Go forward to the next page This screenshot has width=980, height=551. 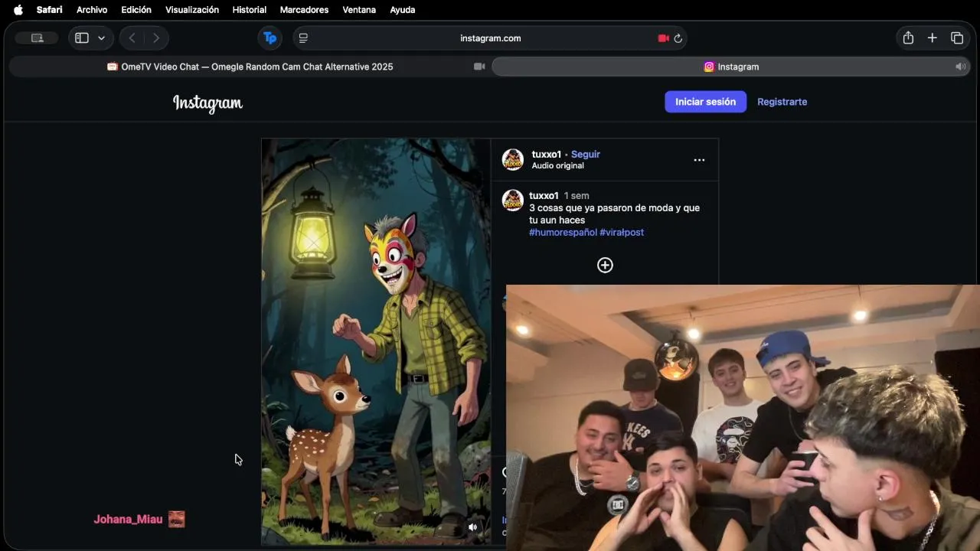click(x=156, y=38)
